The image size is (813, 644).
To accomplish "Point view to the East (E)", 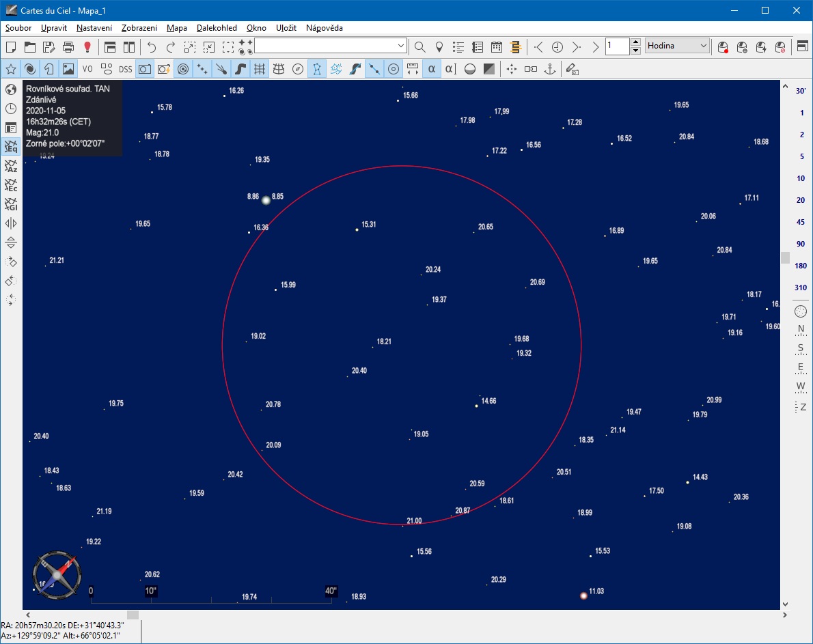I will 801,367.
